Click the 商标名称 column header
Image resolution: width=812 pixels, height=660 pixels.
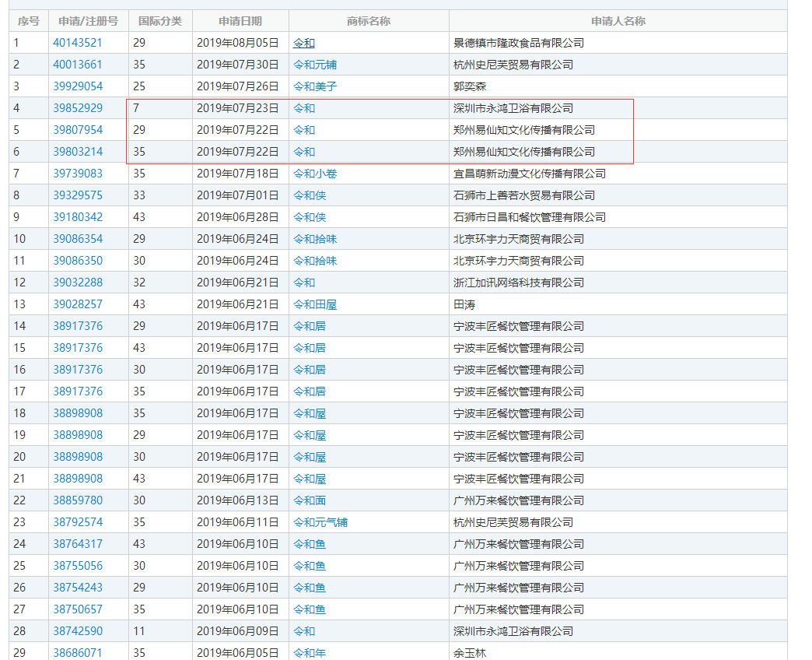pyautogui.click(x=369, y=21)
